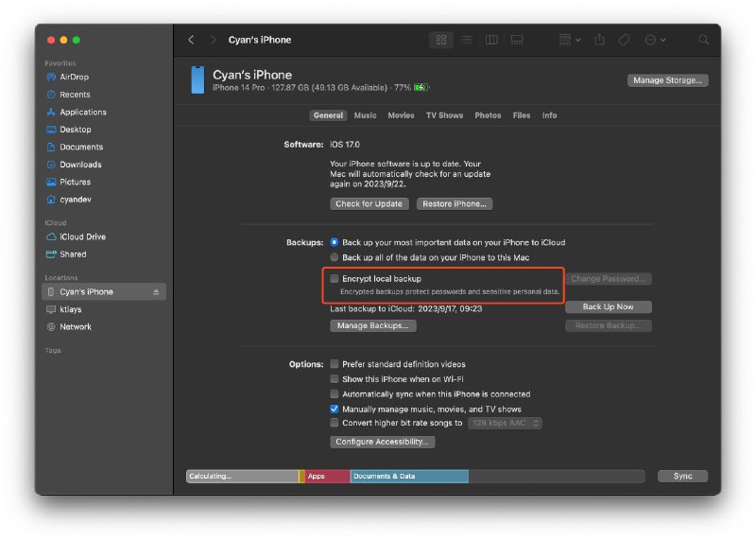Image resolution: width=756 pixels, height=541 pixels.
Task: Uncheck Manually manage music, movies, and TV shows
Action: 335,409
